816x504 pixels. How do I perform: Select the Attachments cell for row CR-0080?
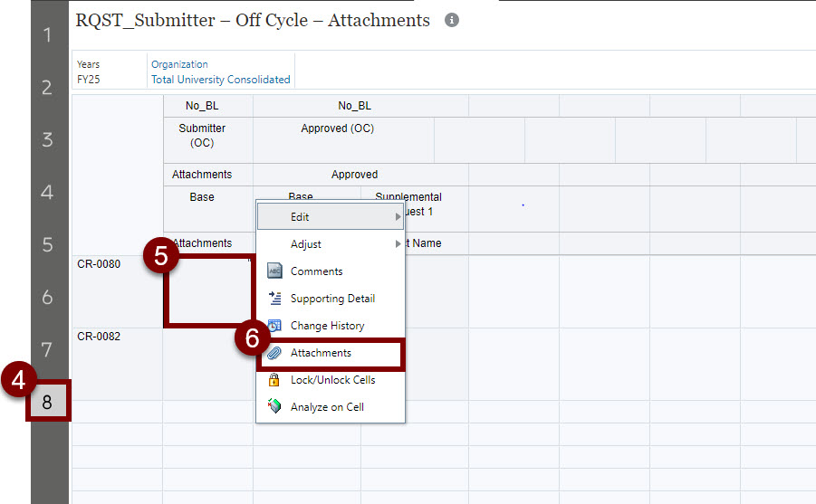click(x=207, y=291)
